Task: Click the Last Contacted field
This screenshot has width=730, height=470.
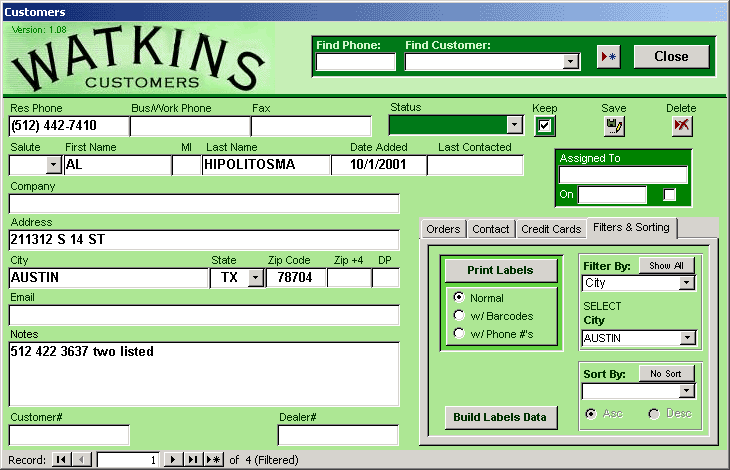Action: click(475, 165)
